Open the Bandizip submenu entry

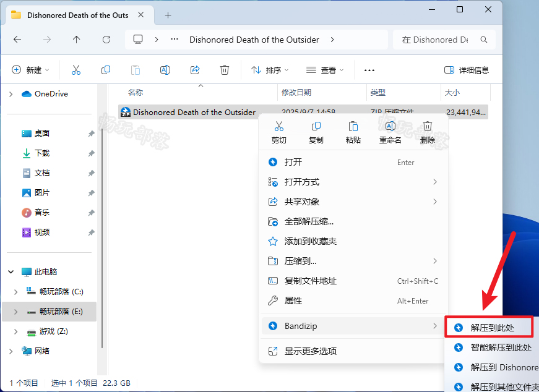[353, 326]
